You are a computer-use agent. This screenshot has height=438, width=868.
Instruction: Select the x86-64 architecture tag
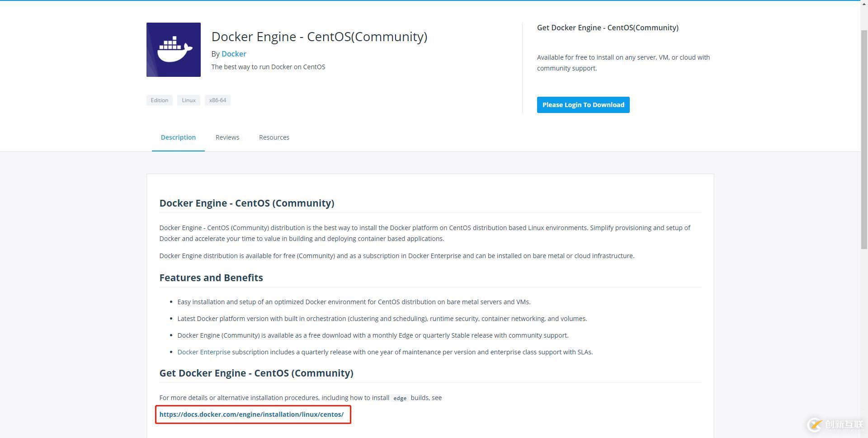(217, 100)
